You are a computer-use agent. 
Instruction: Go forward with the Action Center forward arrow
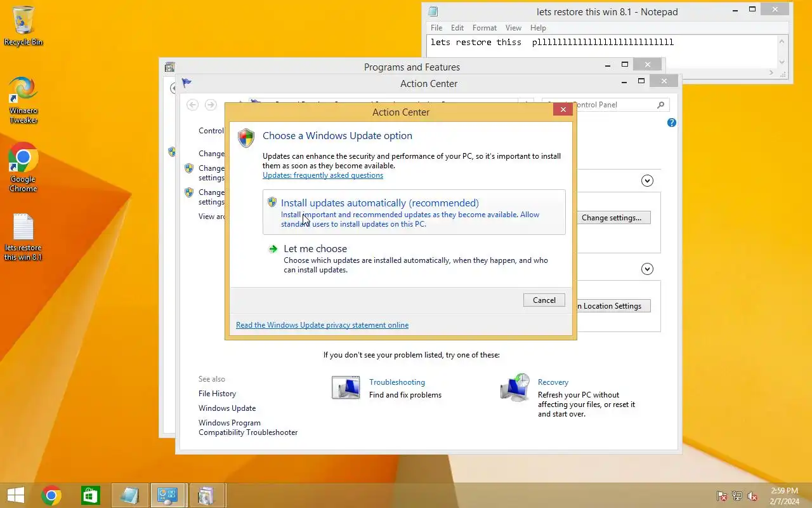pyautogui.click(x=211, y=105)
